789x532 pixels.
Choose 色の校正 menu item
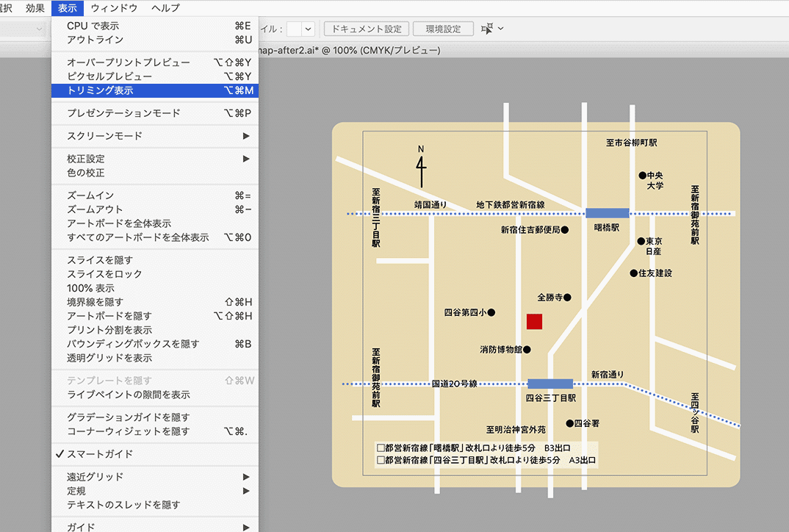pyautogui.click(x=155, y=173)
